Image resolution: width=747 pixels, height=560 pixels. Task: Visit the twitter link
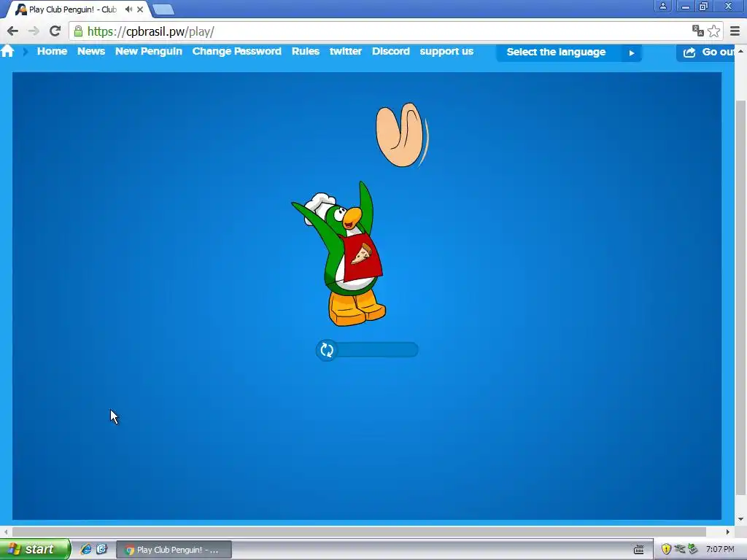click(x=345, y=52)
